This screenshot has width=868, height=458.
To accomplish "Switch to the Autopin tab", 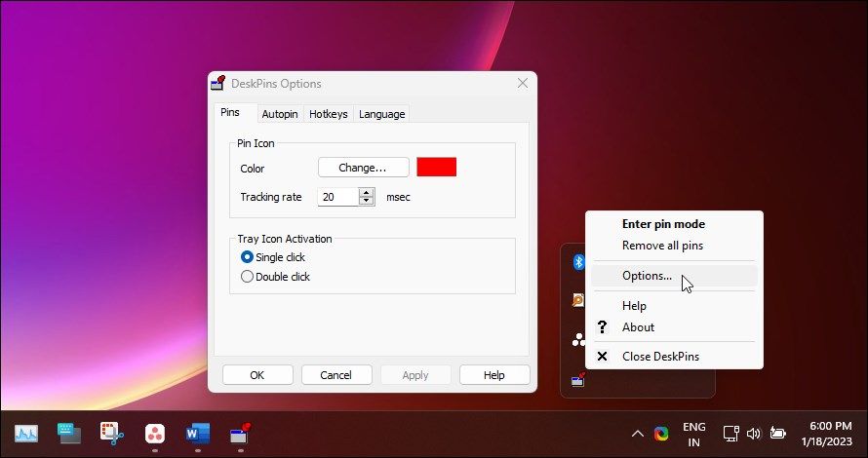I will 280,114.
